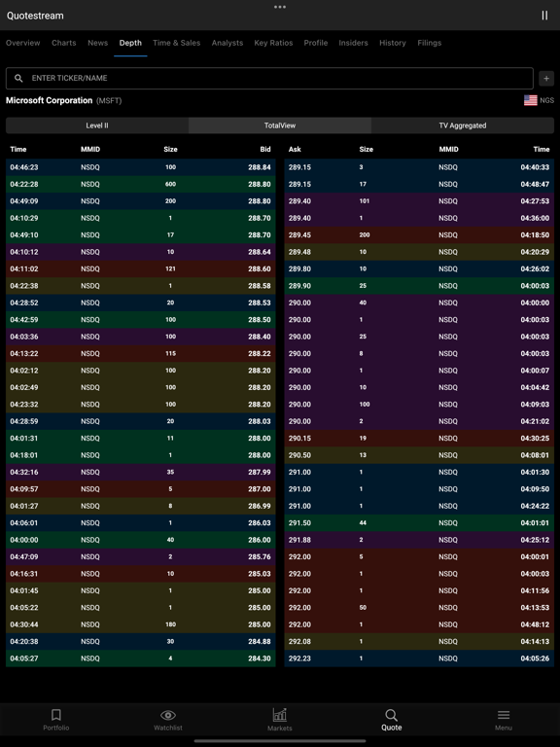
Task: Show the History tab
Action: coord(393,43)
